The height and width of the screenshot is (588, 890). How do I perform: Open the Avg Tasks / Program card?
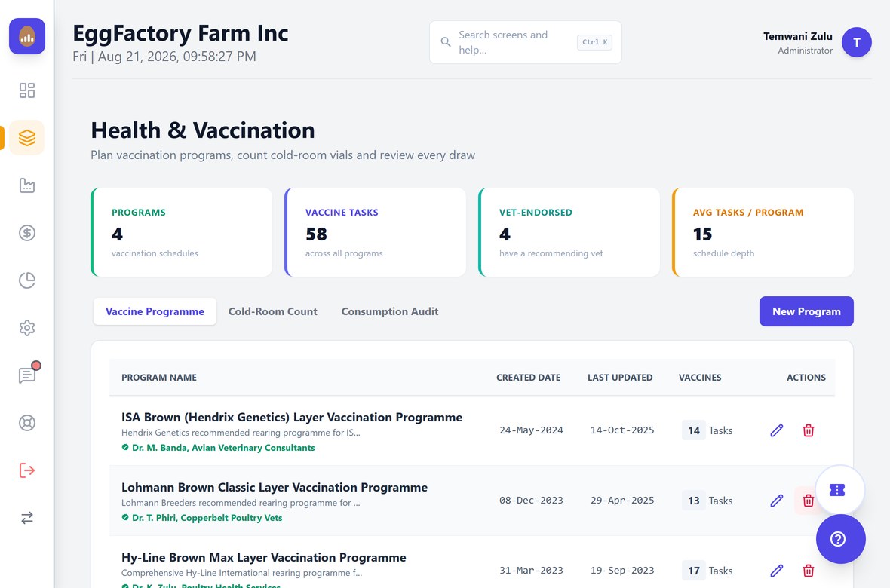click(763, 232)
